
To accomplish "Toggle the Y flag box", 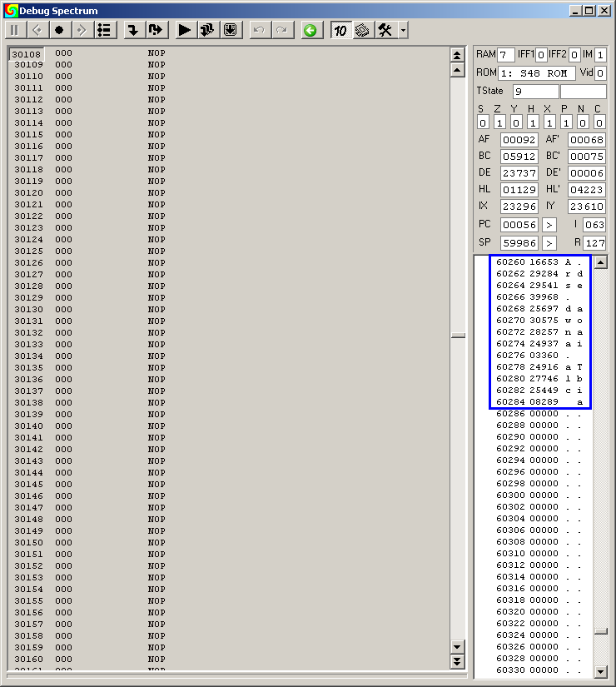I will pos(516,122).
